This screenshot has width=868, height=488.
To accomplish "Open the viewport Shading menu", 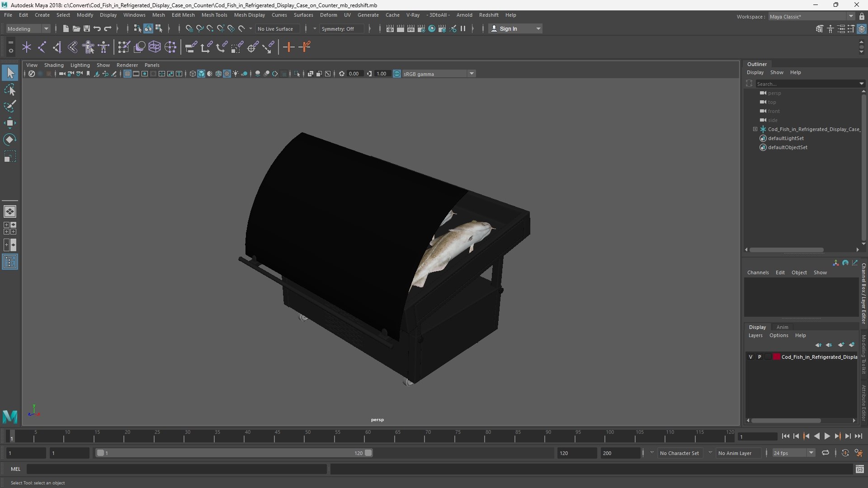I will pyautogui.click(x=54, y=65).
